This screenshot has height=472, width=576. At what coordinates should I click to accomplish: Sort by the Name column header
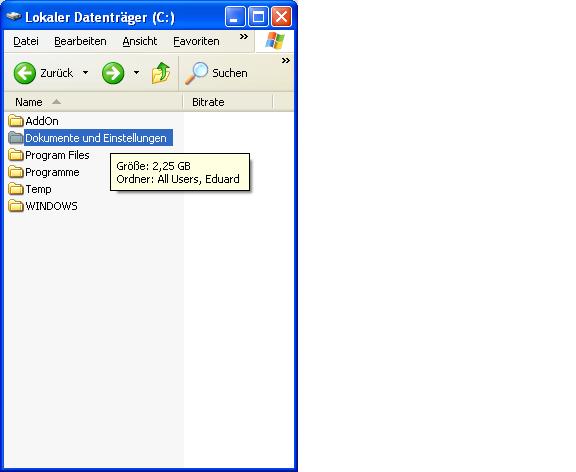click(x=94, y=102)
